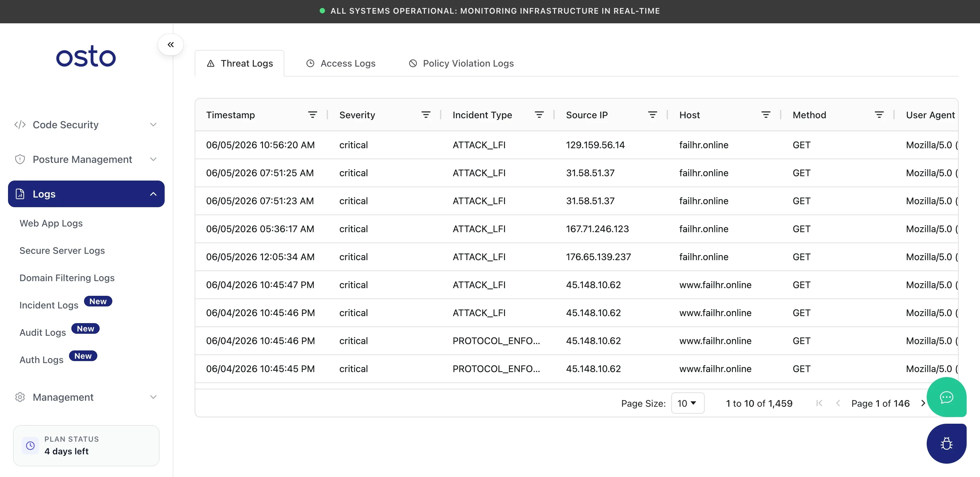The width and height of the screenshot is (980, 477).
Task: Click ATTACK_LFI in 12:05:34 AM row
Action: pos(479,257)
